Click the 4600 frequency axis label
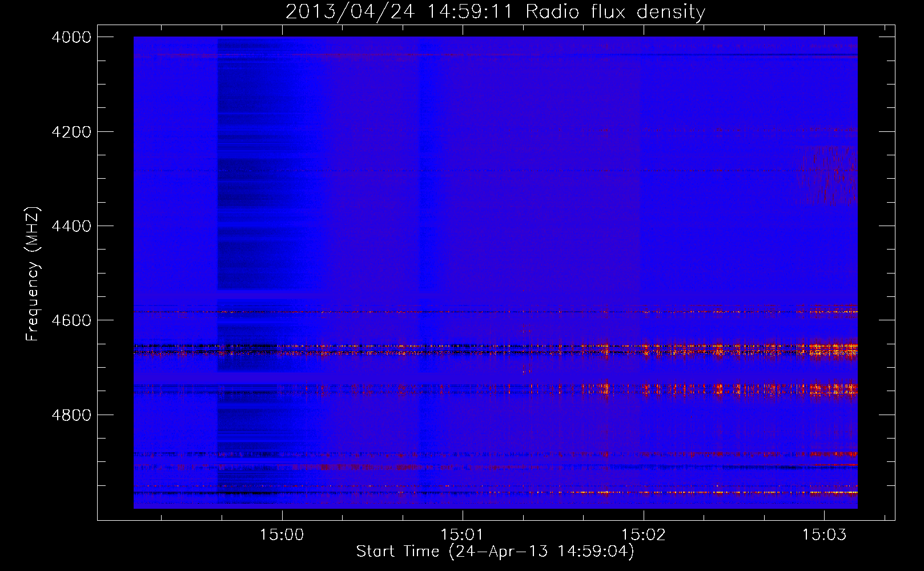This screenshot has width=924, height=571. [71, 320]
